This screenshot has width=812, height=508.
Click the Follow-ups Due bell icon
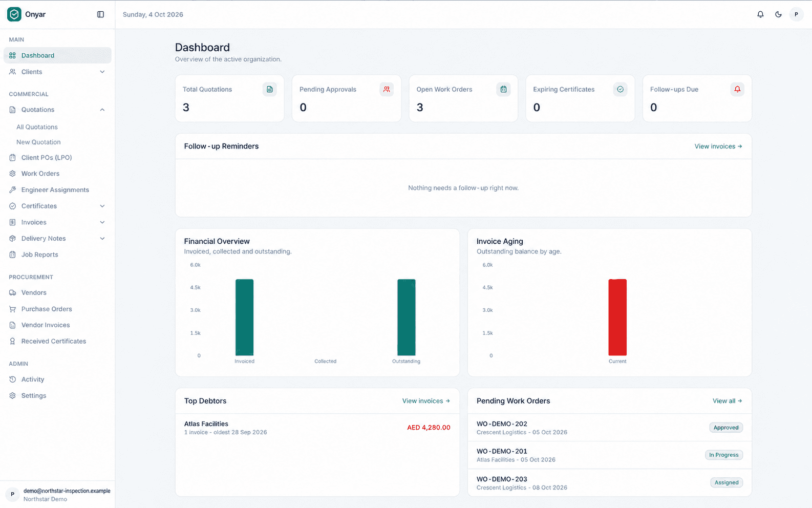pos(737,89)
